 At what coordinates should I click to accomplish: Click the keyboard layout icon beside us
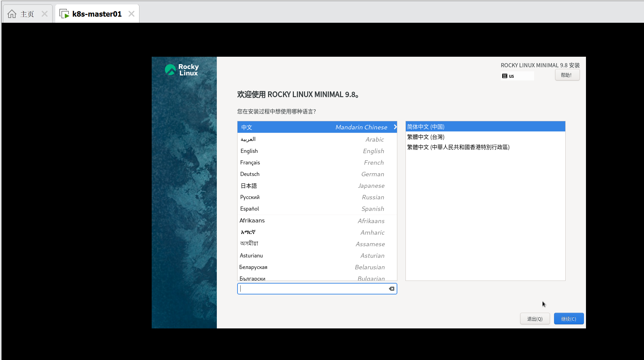click(505, 76)
